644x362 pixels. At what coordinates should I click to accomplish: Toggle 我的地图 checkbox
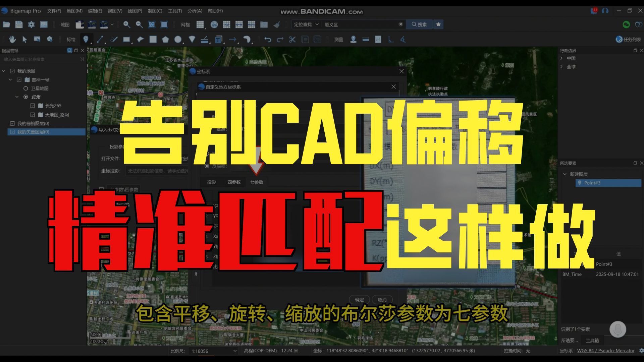click(12, 71)
